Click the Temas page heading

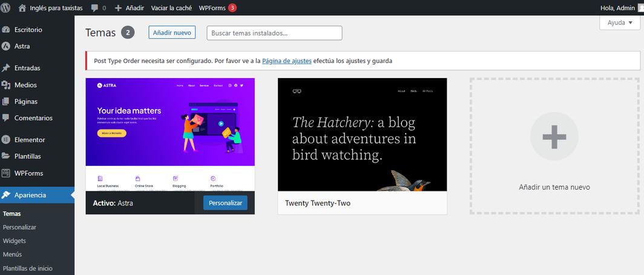tap(100, 33)
